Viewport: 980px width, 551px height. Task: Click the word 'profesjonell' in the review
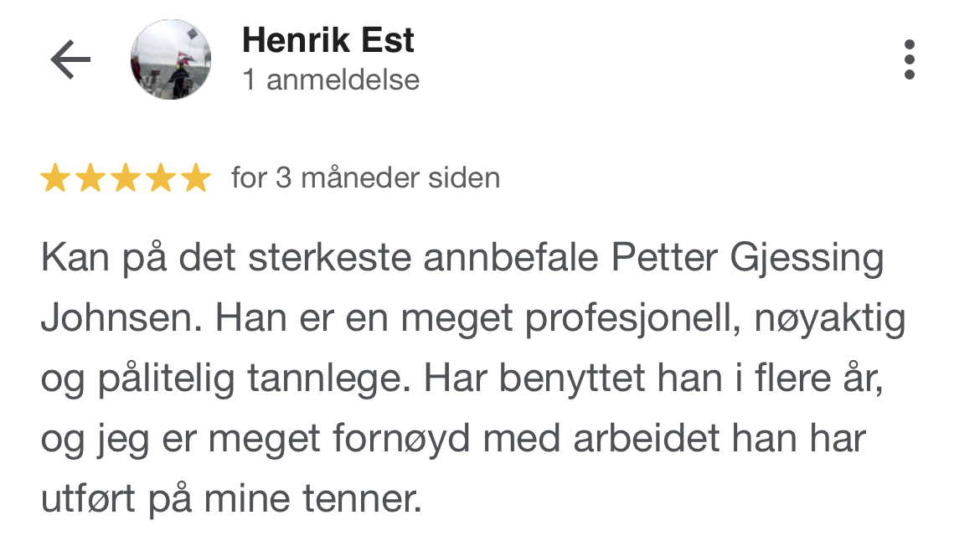pos(632,318)
